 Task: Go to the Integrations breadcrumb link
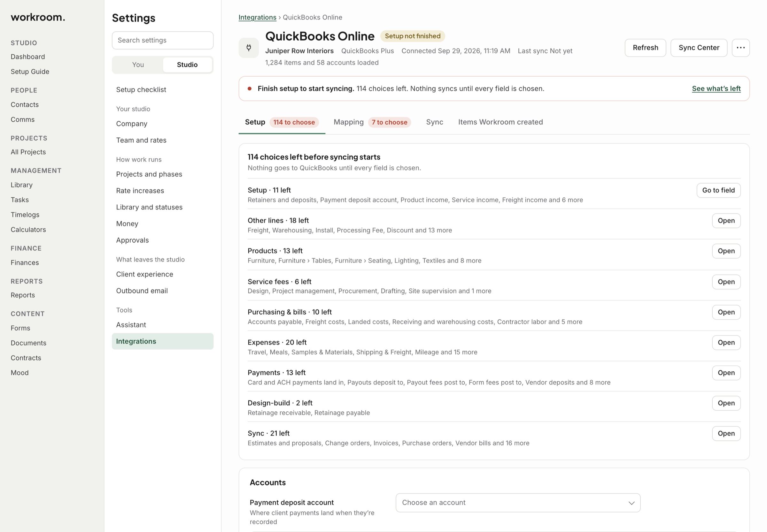pyautogui.click(x=257, y=17)
